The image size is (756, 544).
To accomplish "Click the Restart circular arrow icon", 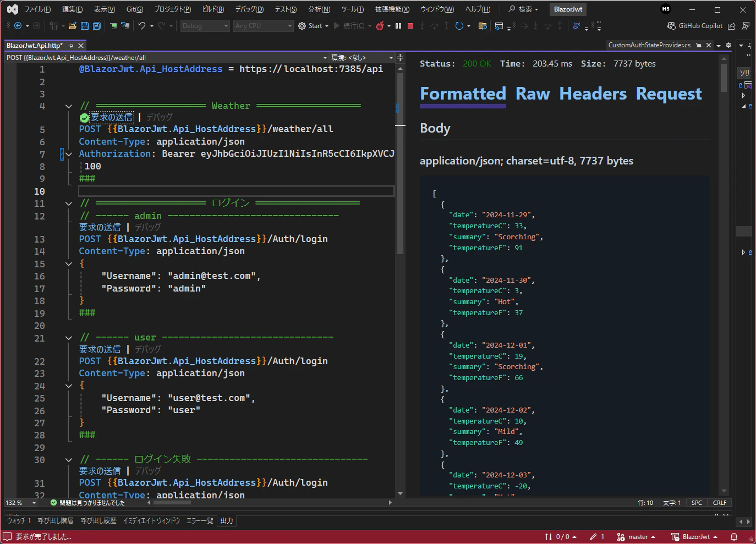I will click(x=459, y=26).
